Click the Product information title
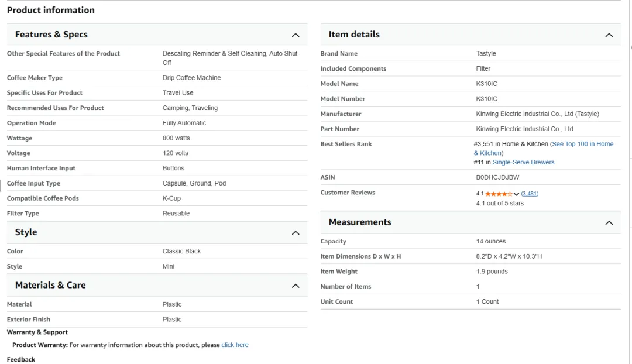This screenshot has height=364, width=632. tap(51, 10)
